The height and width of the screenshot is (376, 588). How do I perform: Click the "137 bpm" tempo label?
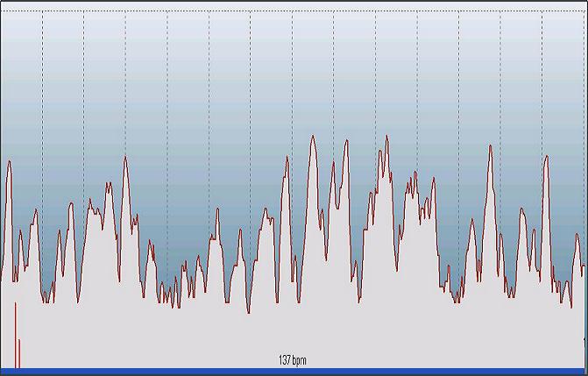pyautogui.click(x=293, y=360)
